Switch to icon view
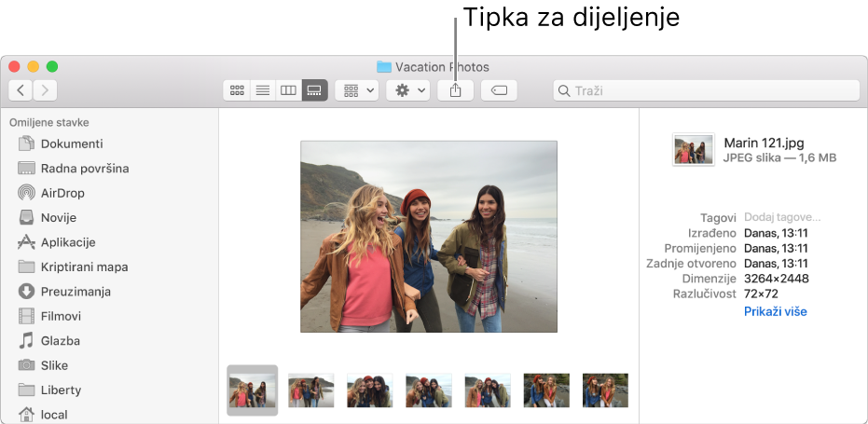Screen dimensions: 868x424 tap(237, 90)
